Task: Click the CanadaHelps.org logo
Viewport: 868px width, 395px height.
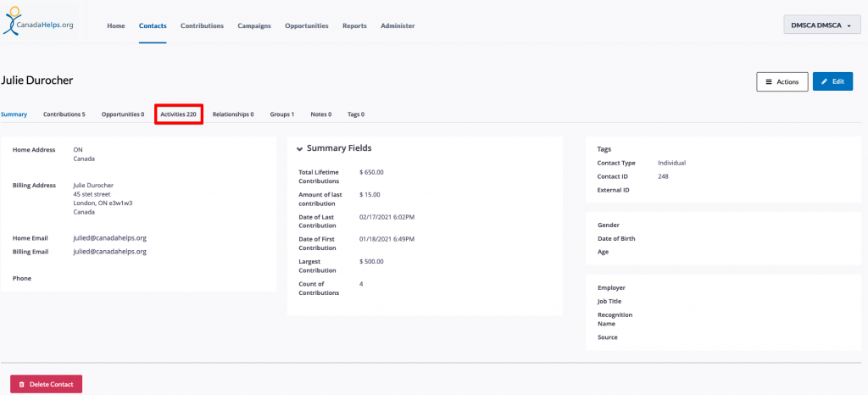Action: (39, 21)
